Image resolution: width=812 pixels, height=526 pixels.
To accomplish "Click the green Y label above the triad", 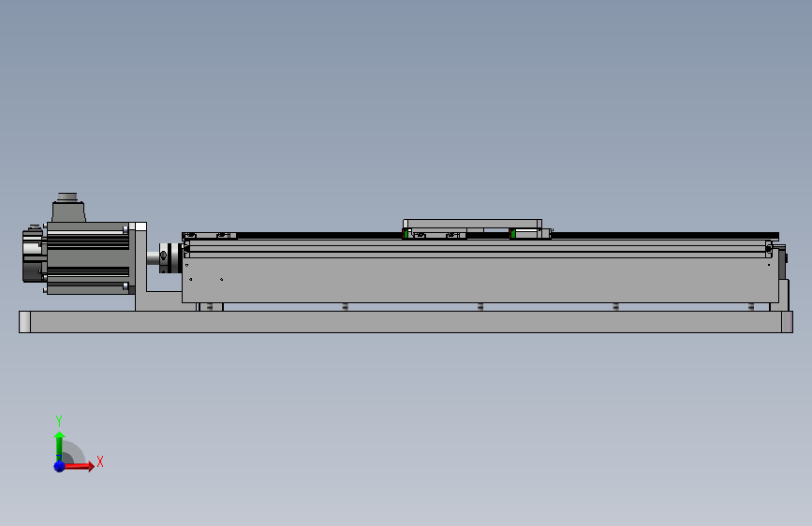I will point(59,420).
